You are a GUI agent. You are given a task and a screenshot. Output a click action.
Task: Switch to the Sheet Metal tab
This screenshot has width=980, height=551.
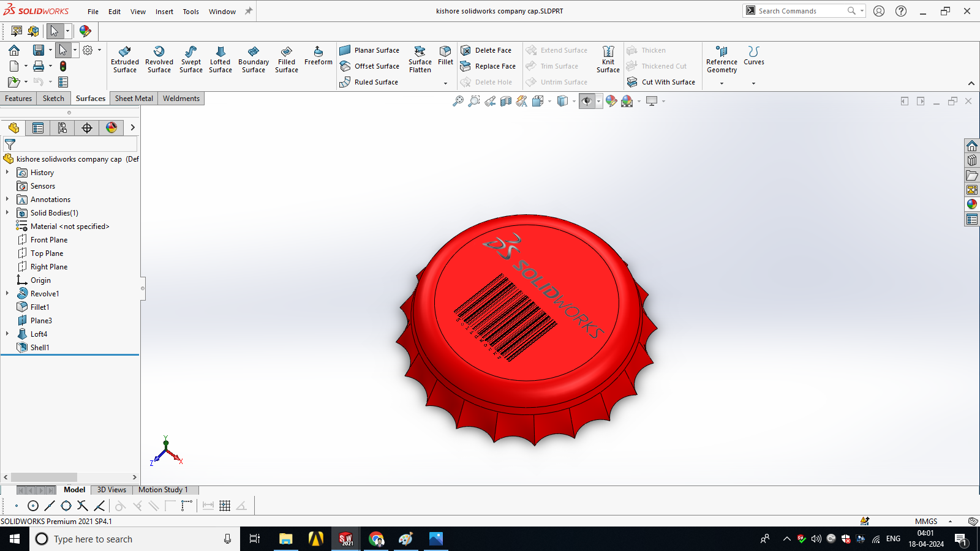click(134, 99)
